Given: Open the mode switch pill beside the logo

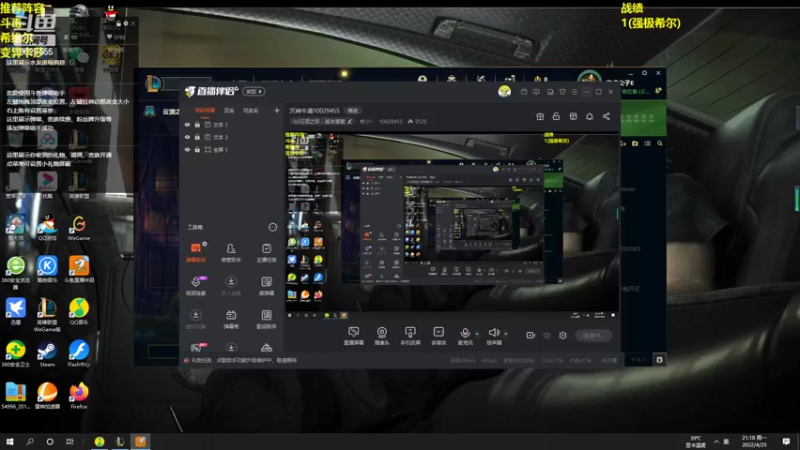Looking at the screenshot, I should tap(254, 91).
